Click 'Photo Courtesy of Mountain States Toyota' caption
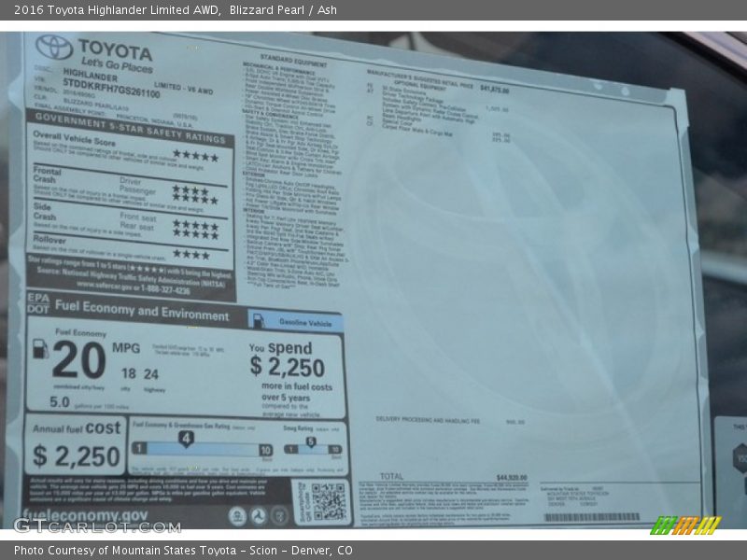This screenshot has width=747, height=560. pos(125,551)
